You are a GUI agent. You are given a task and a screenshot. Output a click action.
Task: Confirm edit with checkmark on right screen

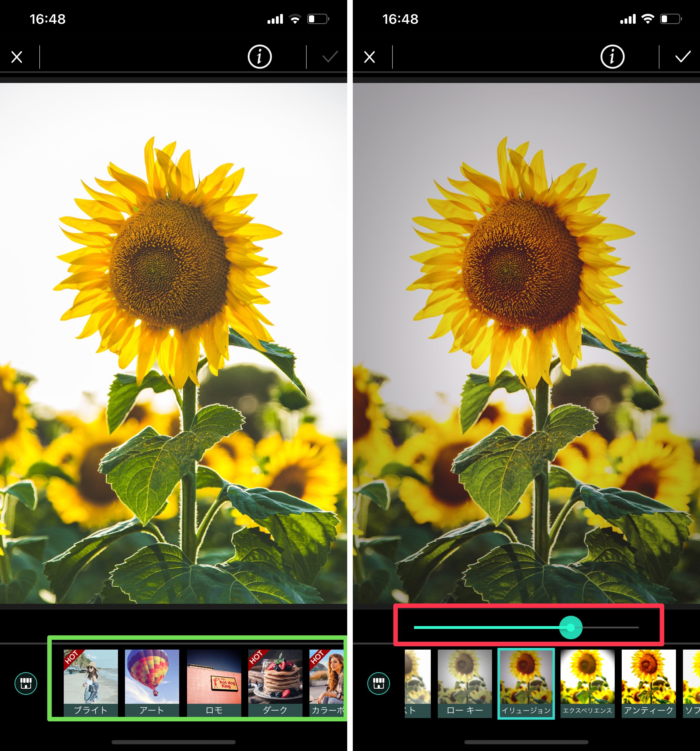pyautogui.click(x=683, y=57)
